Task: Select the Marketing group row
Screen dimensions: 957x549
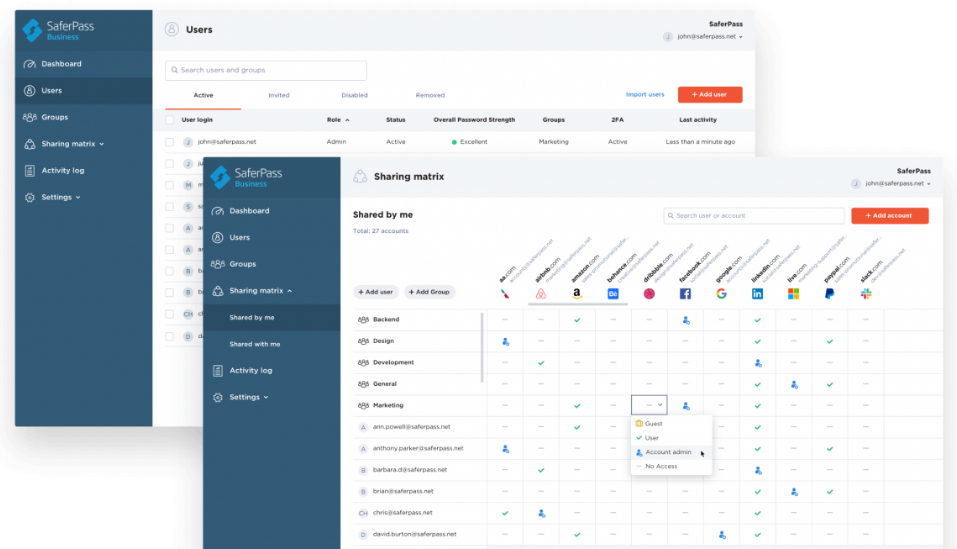Action: (388, 406)
